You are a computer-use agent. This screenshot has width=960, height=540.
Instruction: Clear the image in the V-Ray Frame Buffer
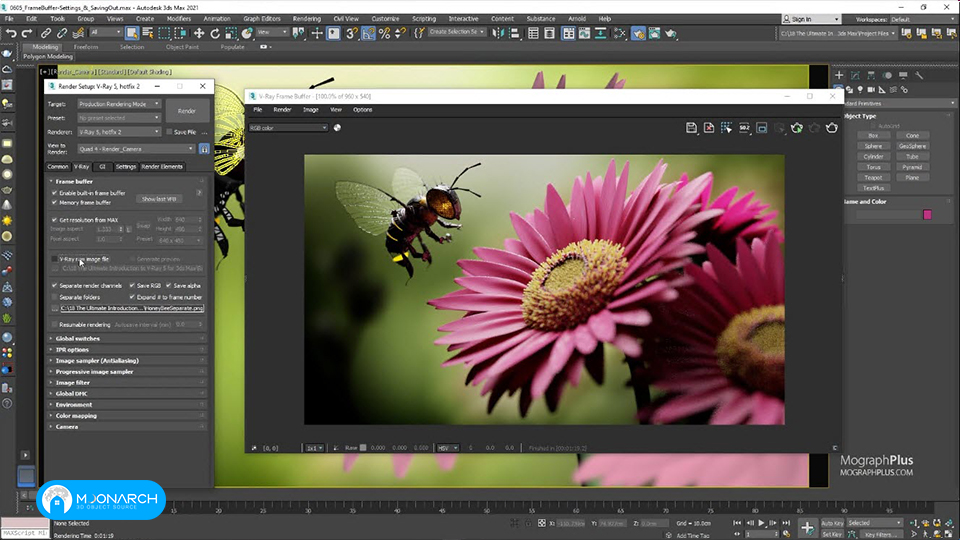pos(709,128)
